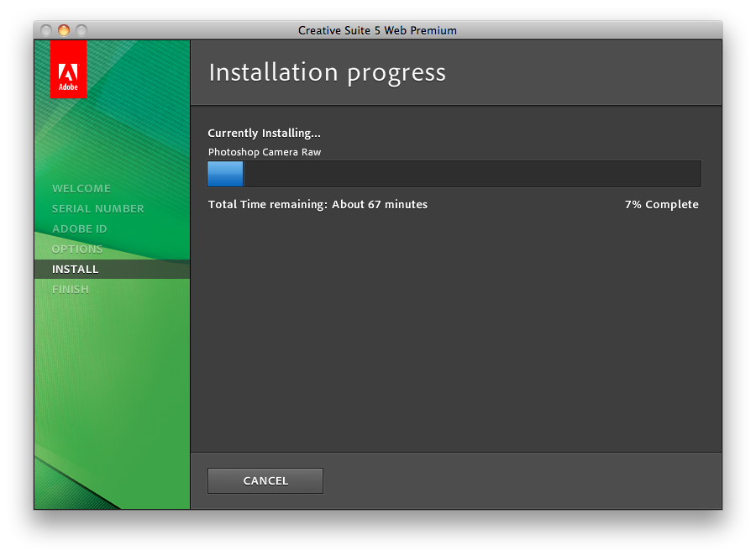Click the installation progress bar
This screenshot has width=756, height=556.
coord(454,174)
